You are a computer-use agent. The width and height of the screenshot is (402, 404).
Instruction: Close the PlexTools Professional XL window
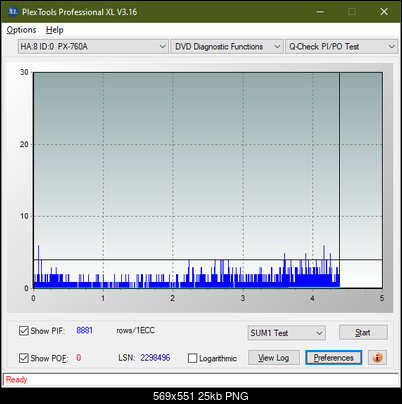384,12
